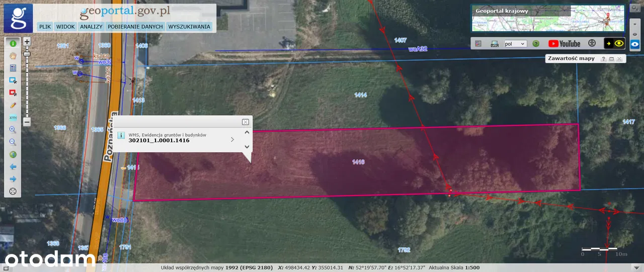Viewport: 644px width, 272px height.
Task: Activate the green info identify tool
Action: click(13, 44)
